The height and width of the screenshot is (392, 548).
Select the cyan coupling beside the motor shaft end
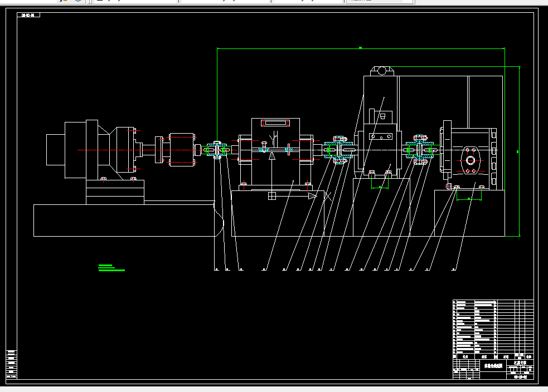click(217, 150)
